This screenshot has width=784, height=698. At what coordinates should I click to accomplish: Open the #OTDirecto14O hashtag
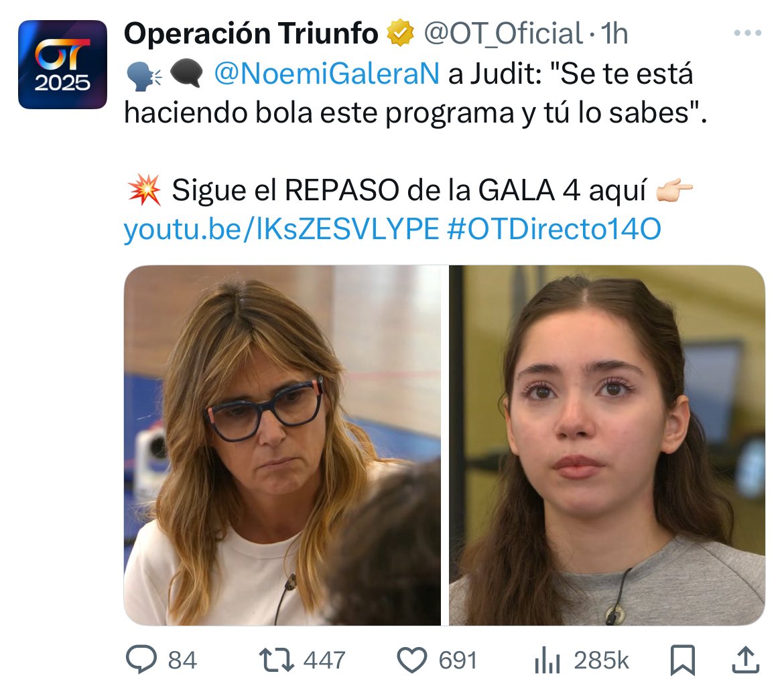(x=554, y=229)
